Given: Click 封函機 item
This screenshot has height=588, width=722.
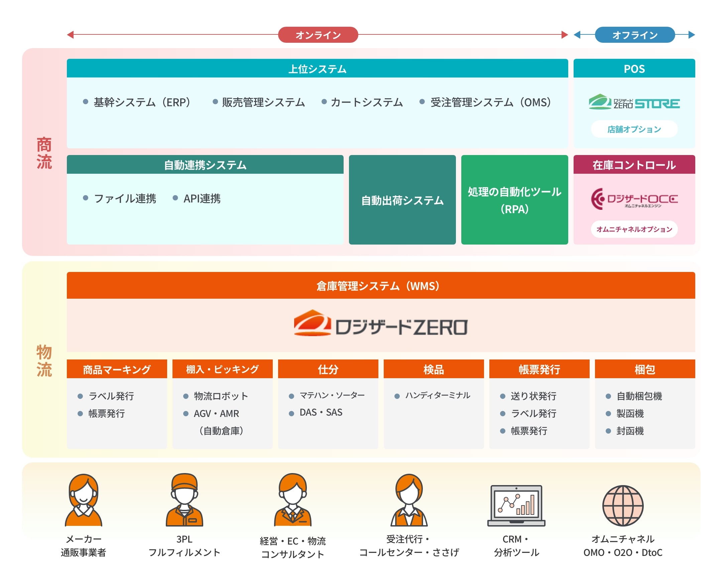Looking at the screenshot, I should click(630, 431).
